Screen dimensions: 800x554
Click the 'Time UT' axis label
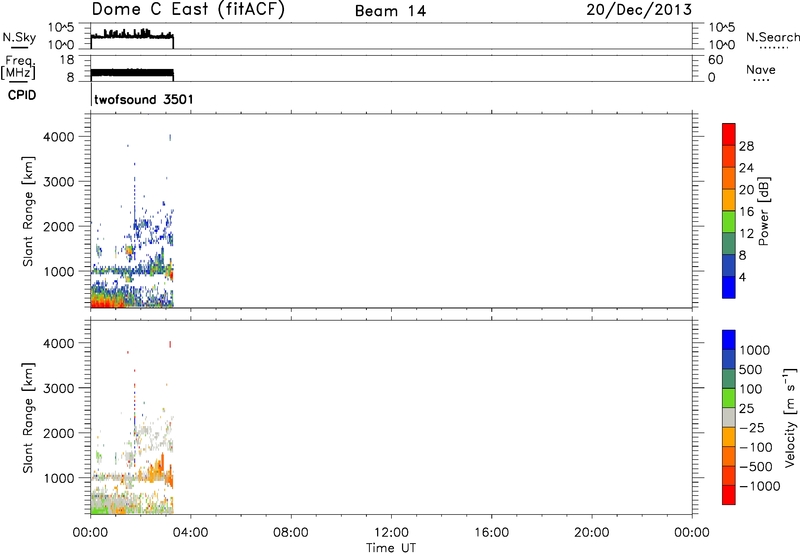391,548
